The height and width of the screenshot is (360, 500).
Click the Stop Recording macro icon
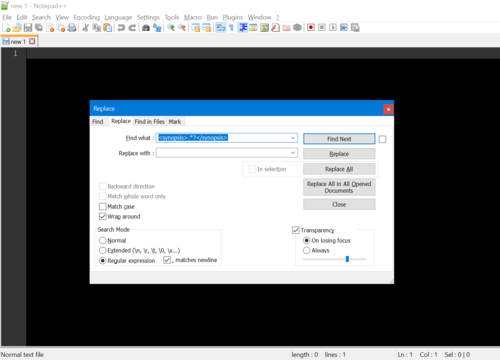[322, 28]
